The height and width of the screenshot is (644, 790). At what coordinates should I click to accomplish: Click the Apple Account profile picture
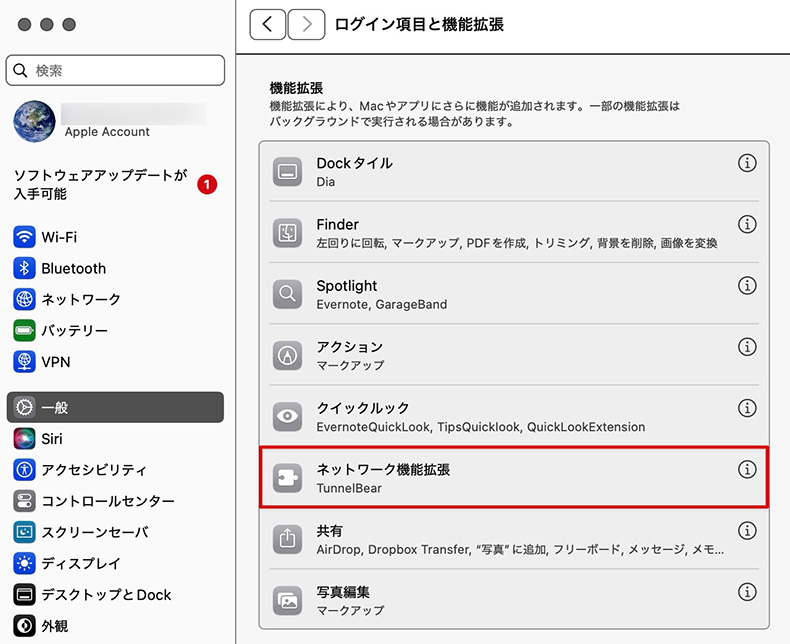tap(34, 122)
